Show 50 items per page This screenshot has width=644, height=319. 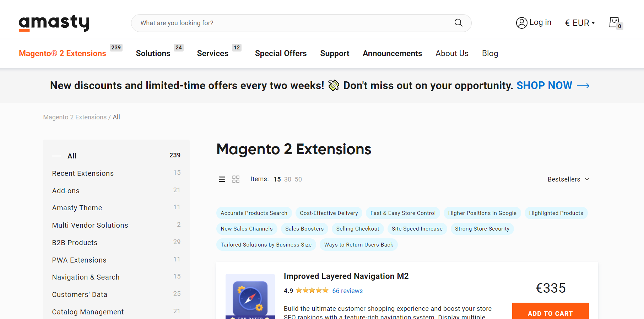tap(298, 179)
